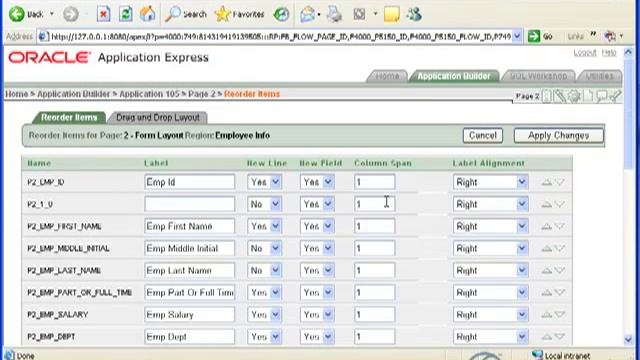640x360 pixels.
Task: Open the Messenger people icon
Action: [414, 14]
